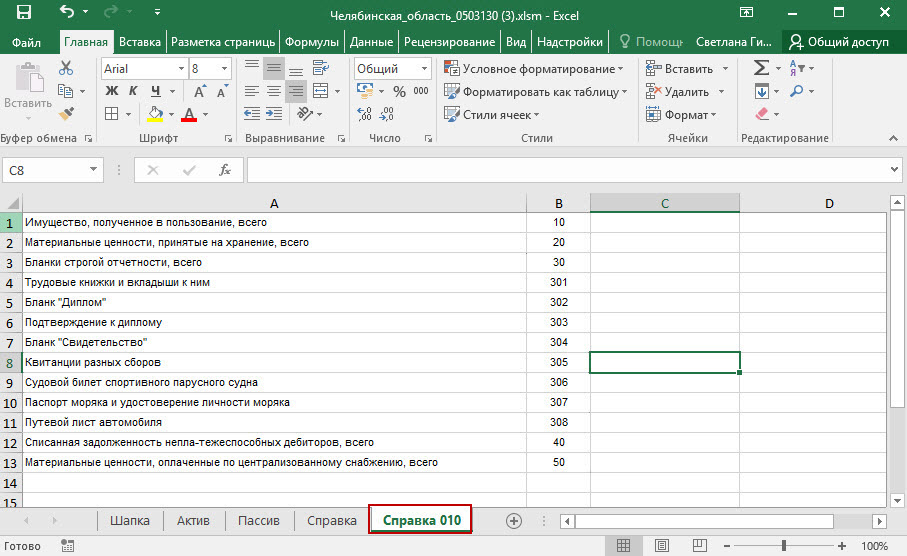
Task: Switch to Page Layout view icon
Action: 662,546
